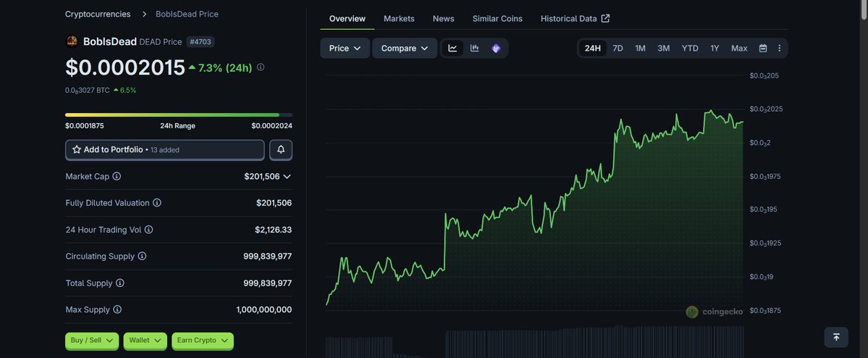The image size is (868, 358).
Task: Click info icon next to Total Supply
Action: pyautogui.click(x=120, y=283)
